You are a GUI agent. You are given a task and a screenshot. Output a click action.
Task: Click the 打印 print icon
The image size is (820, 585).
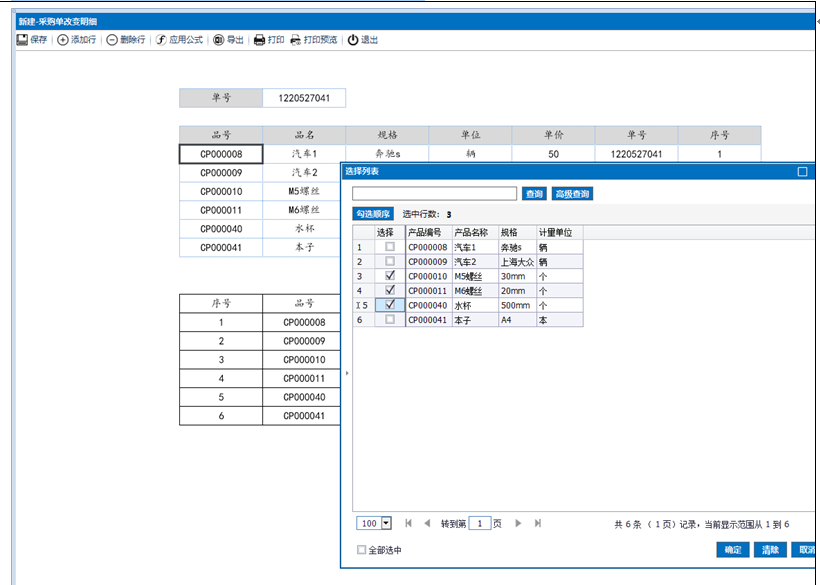[x=259, y=40]
